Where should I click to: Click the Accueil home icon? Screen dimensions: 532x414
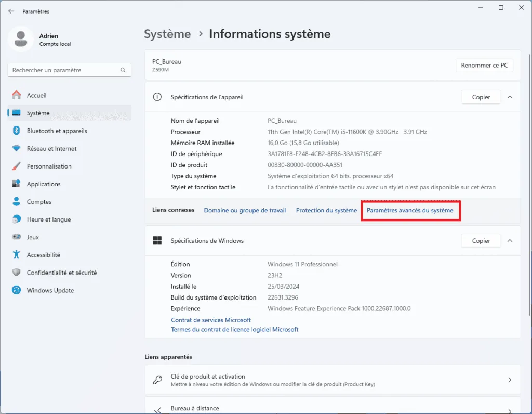pos(16,95)
